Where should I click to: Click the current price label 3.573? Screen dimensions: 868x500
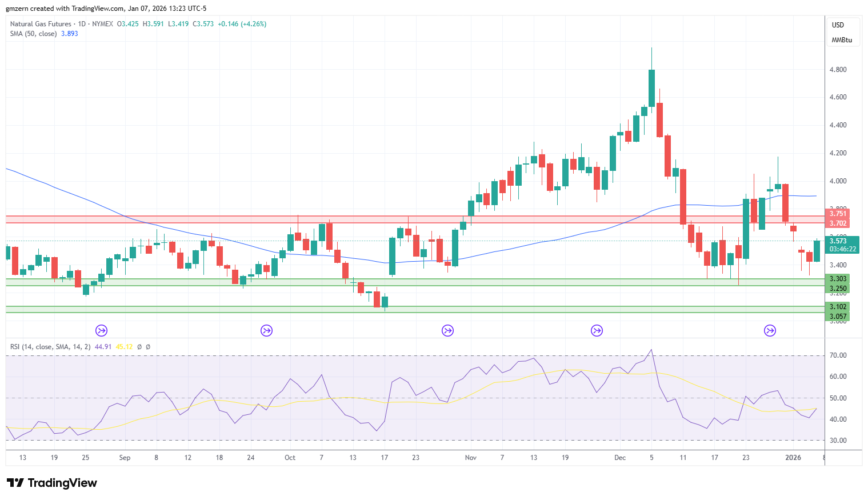[838, 241]
